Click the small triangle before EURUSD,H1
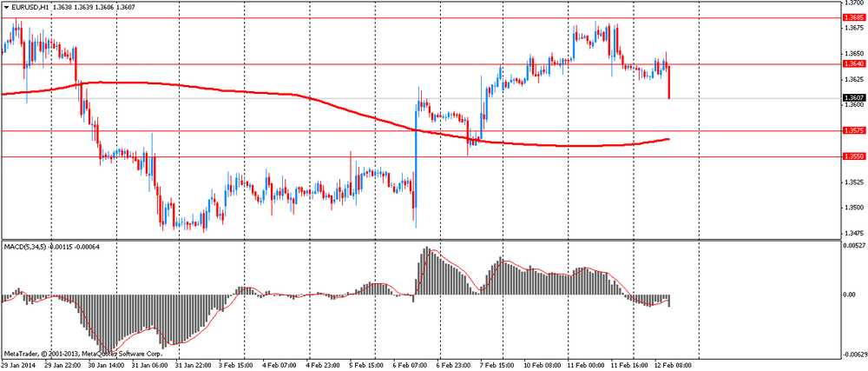The width and height of the screenshot is (868, 371). coord(6,8)
